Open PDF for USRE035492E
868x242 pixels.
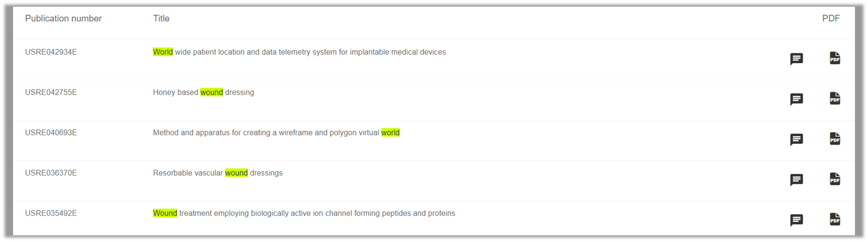tap(834, 219)
